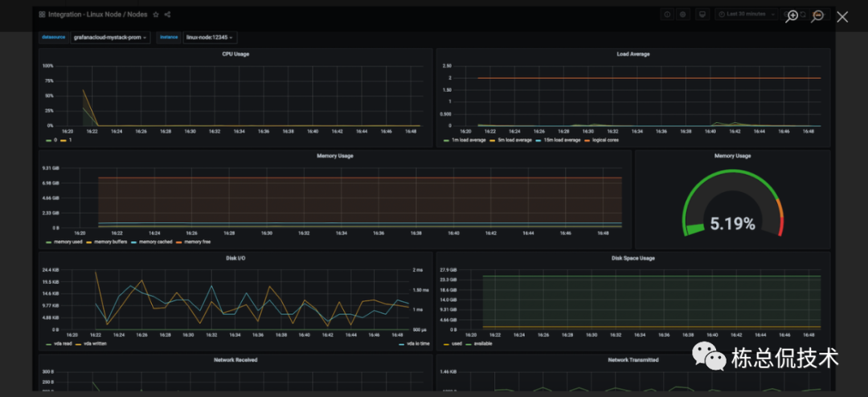
Task: Click the 100% label on CPU Usage axis
Action: [47, 66]
